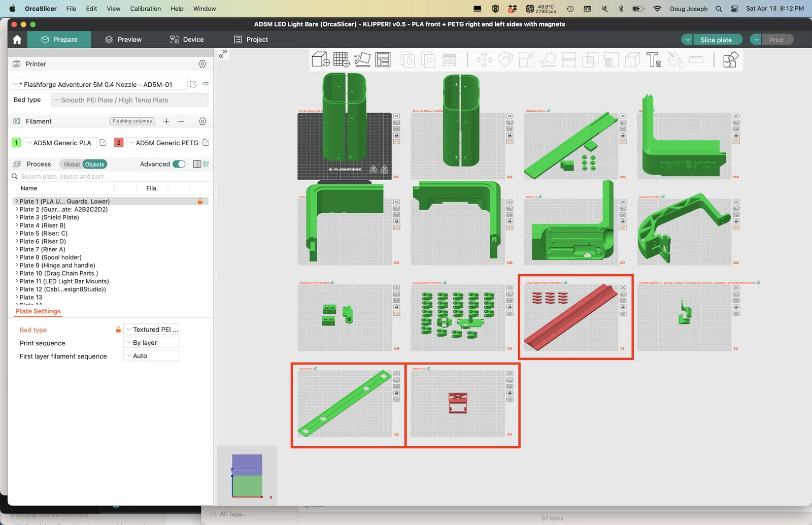The height and width of the screenshot is (525, 812).
Task: Click the Arrange all objects icon
Action: point(383,59)
